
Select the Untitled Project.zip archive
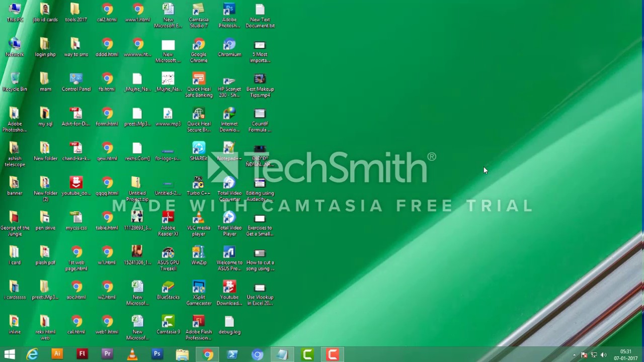pyautogui.click(x=137, y=190)
